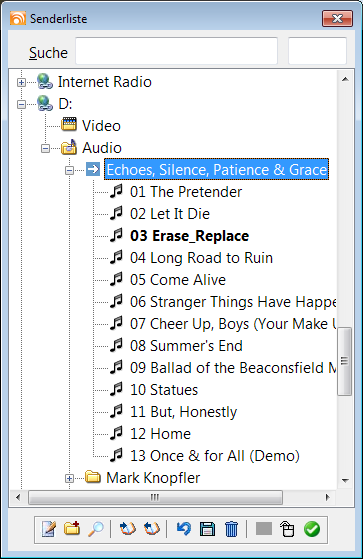The width and height of the screenshot is (363, 559).
Task: Save the station list with the floppy icon
Action: pos(208,529)
